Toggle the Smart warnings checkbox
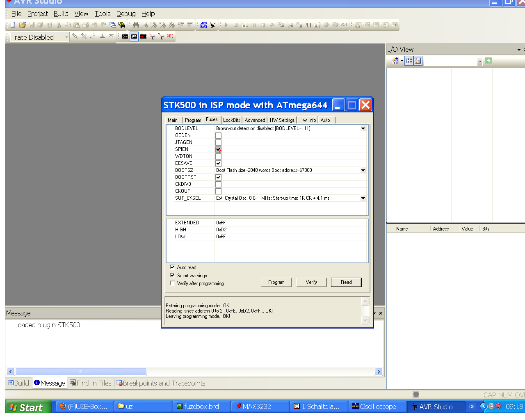The width and height of the screenshot is (525, 420). (172, 275)
